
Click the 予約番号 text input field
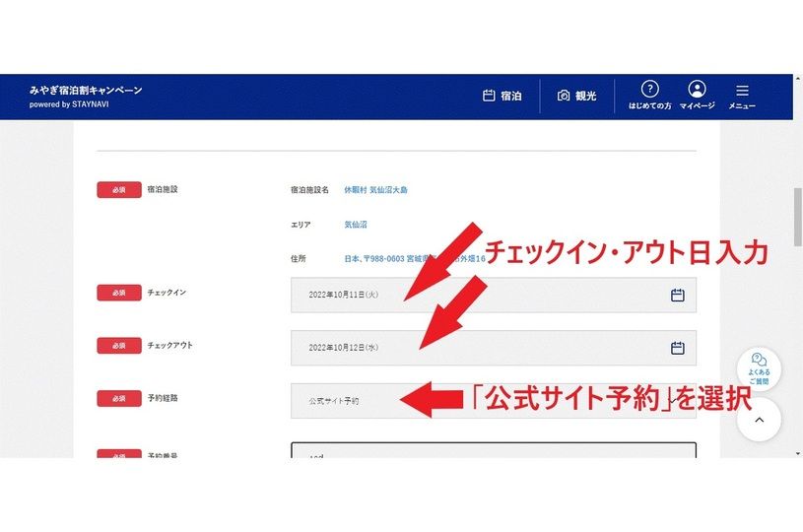click(494, 450)
